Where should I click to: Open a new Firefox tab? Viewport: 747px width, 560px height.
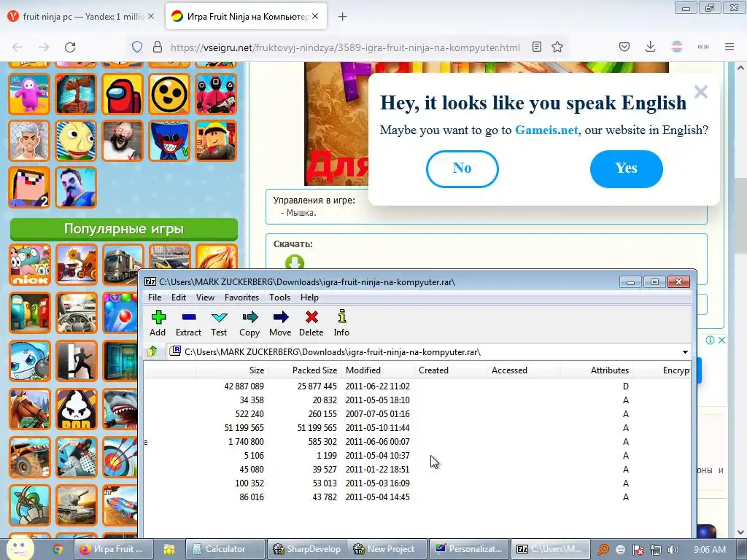(343, 17)
